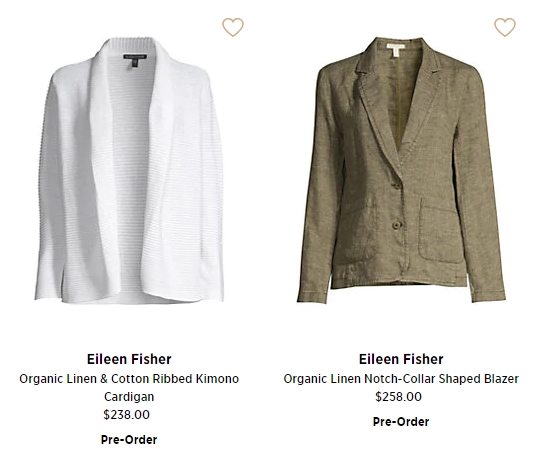Open Organic Linen & Cotton Ribbed Kimono link
Screen dimensions: 544x449
[x=129, y=379]
